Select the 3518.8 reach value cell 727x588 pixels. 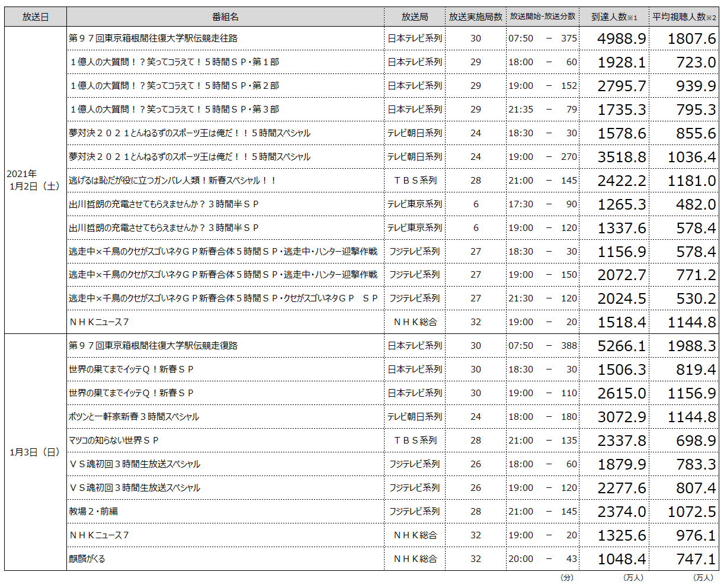tap(614, 157)
